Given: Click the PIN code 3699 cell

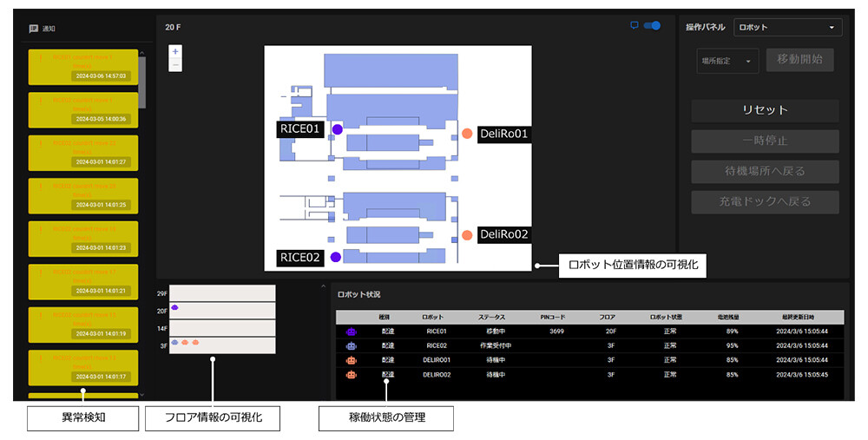Looking at the screenshot, I should (557, 332).
